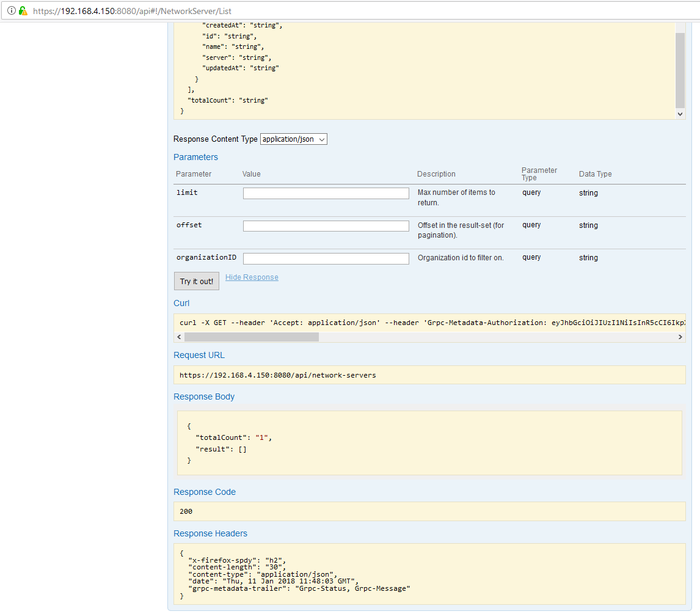Image resolution: width=700 pixels, height=614 pixels.
Task: Click the Response Code value 200
Action: 186,511
